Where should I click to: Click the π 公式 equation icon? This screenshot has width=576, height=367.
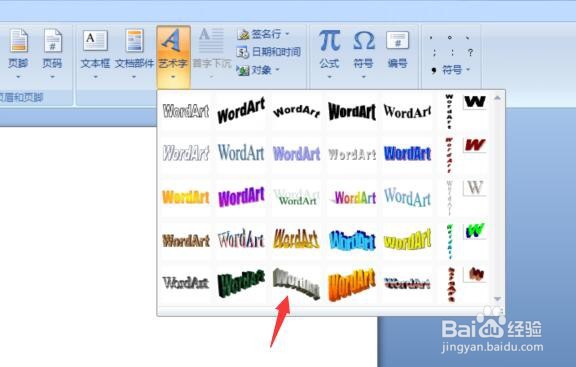click(329, 41)
